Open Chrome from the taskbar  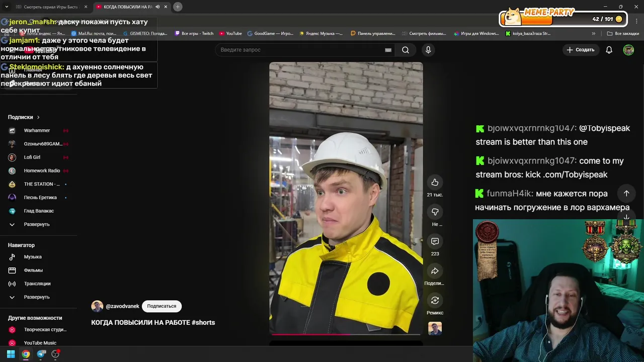point(26,354)
